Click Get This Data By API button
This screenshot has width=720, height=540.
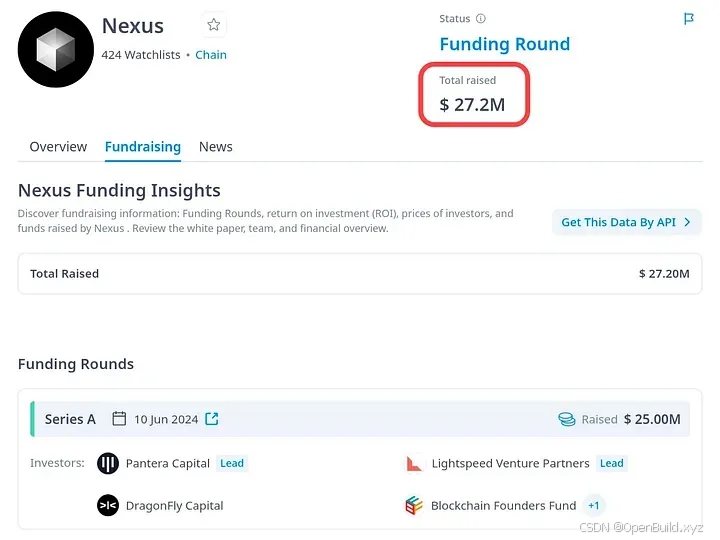[x=626, y=222]
